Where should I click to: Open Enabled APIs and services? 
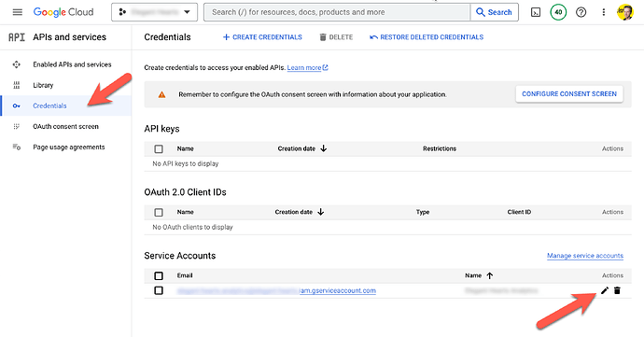click(72, 64)
